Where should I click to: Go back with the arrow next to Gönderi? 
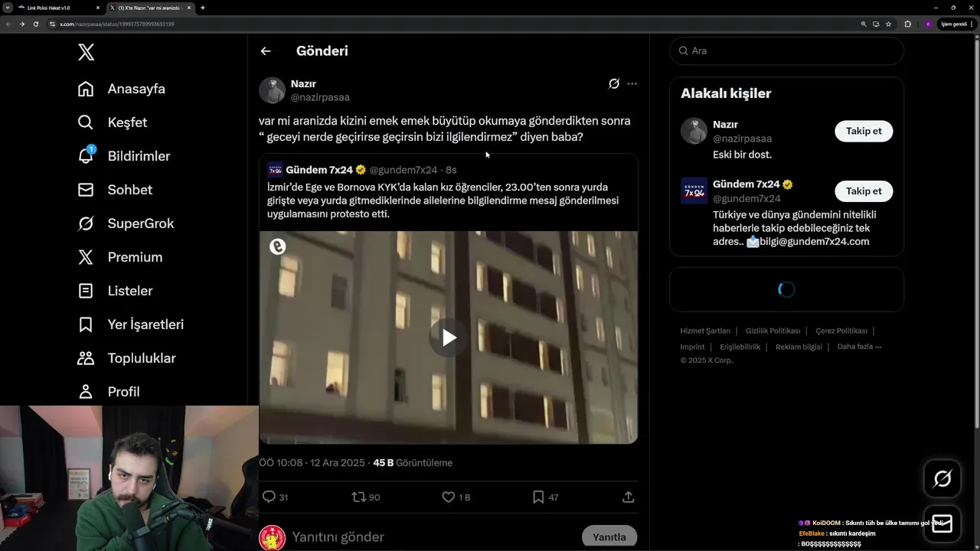[x=266, y=51]
